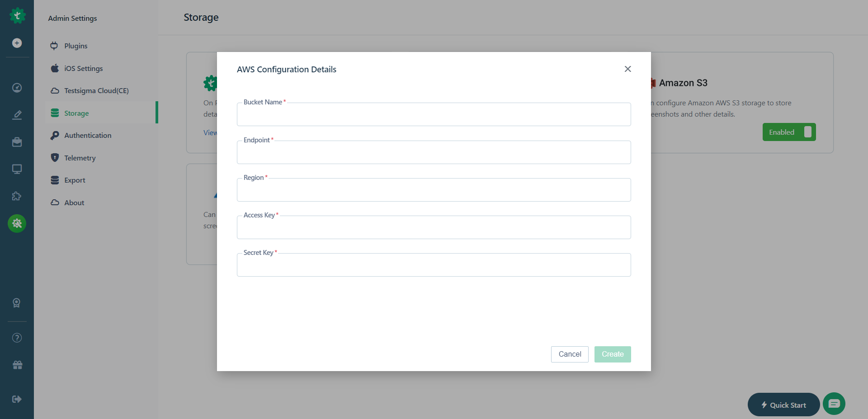Image resolution: width=868 pixels, height=419 pixels.
Task: Open the briefcase icon in sidebar
Action: click(x=17, y=142)
